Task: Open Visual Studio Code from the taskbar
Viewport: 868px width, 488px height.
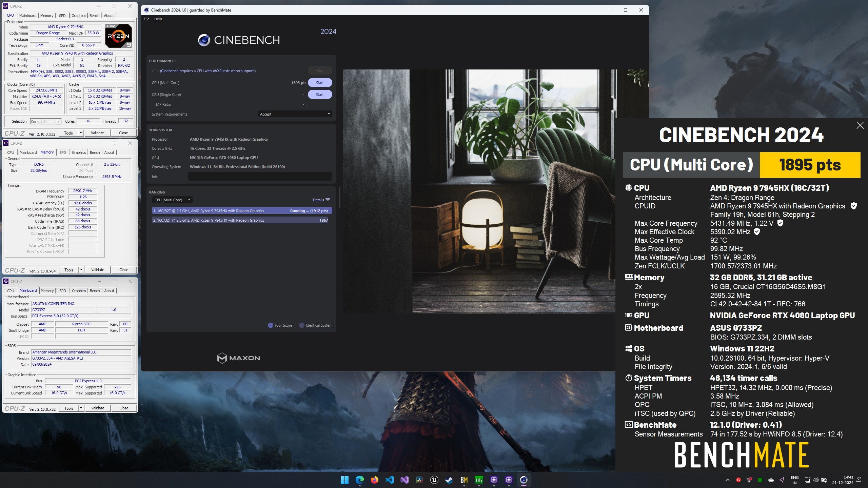Action: coord(389,480)
